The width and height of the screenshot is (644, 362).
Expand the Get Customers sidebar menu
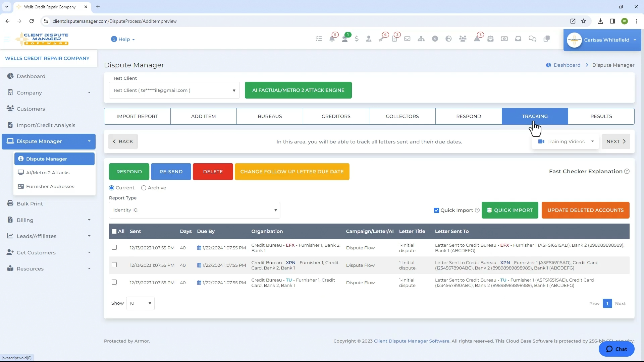[x=49, y=252]
